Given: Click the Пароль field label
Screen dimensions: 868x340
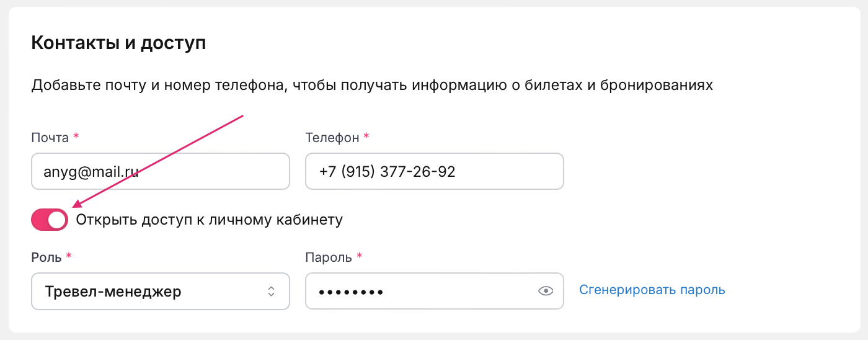Looking at the screenshot, I should (x=329, y=257).
